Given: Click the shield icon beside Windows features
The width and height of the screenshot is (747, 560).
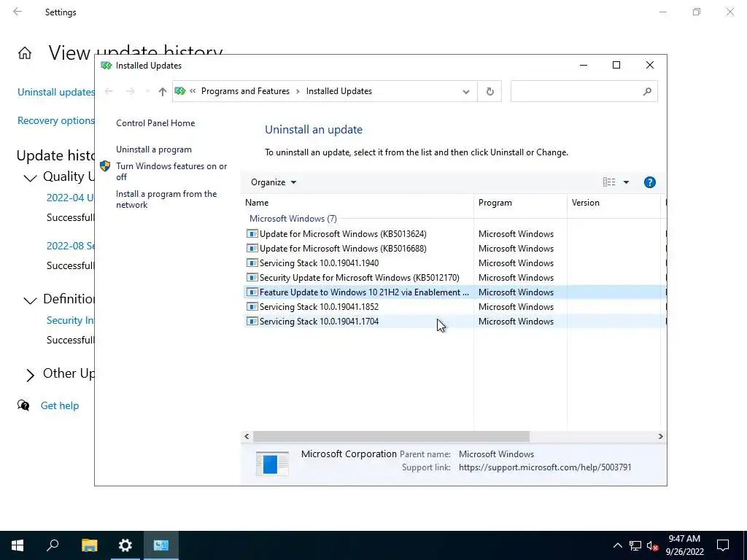Looking at the screenshot, I should tap(105, 166).
